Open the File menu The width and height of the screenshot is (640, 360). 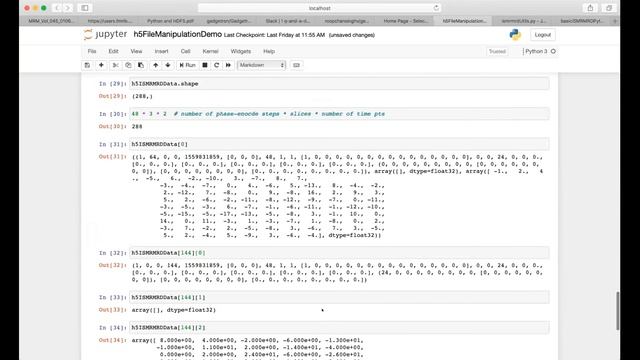click(x=92, y=51)
